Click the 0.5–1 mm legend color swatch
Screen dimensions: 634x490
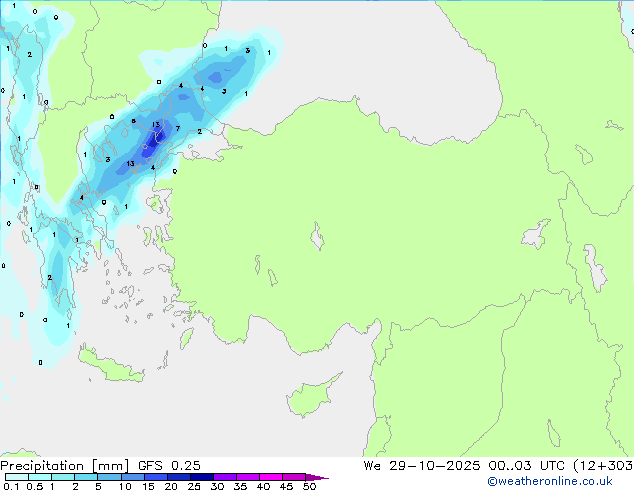(40, 477)
